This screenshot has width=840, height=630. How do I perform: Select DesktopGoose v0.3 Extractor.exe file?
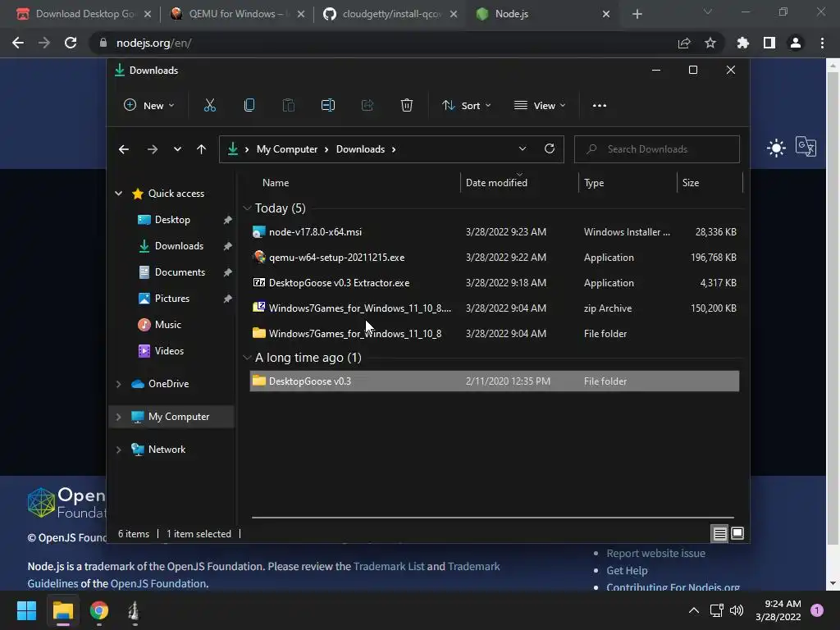(x=495, y=283)
